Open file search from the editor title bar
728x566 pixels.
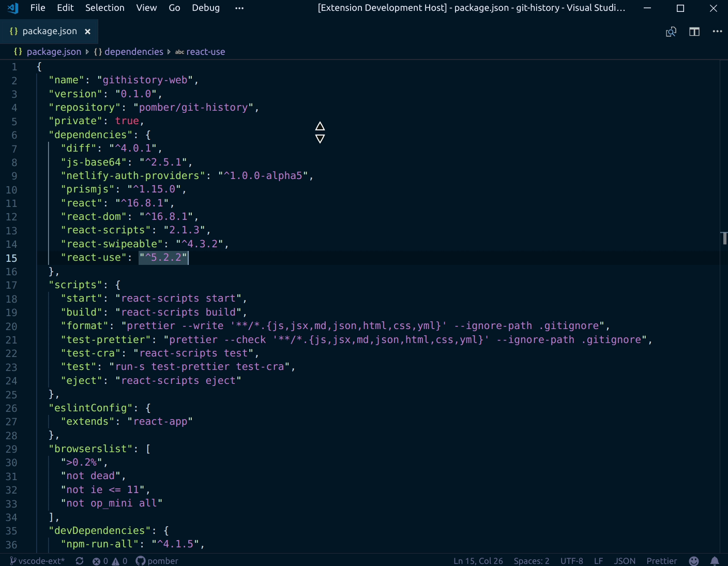click(x=671, y=32)
